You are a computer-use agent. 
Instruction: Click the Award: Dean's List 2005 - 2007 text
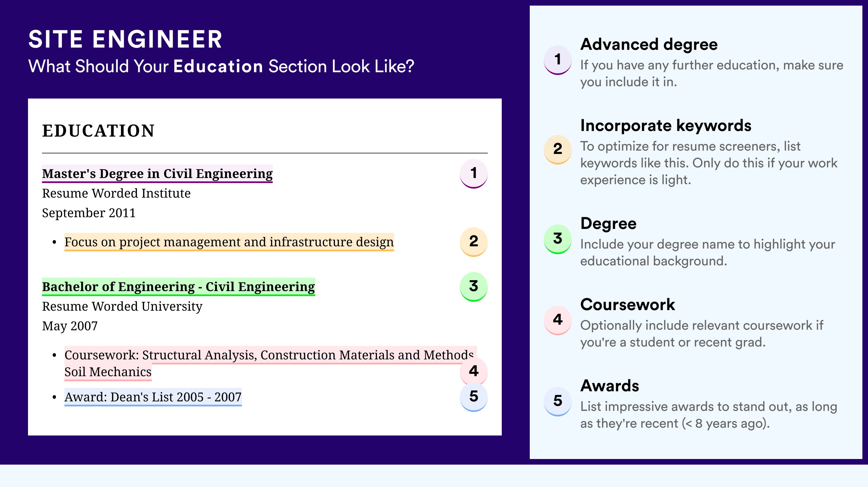coord(153,397)
